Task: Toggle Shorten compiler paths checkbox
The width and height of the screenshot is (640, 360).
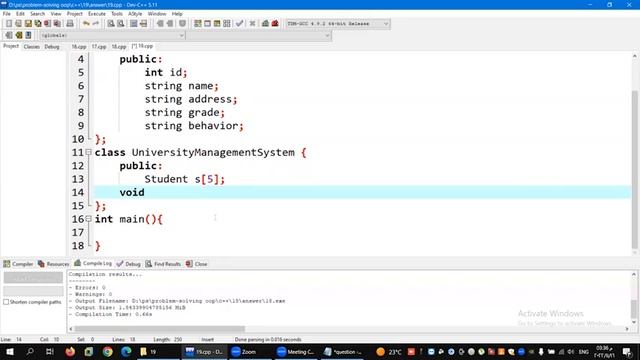Action: coord(6,302)
